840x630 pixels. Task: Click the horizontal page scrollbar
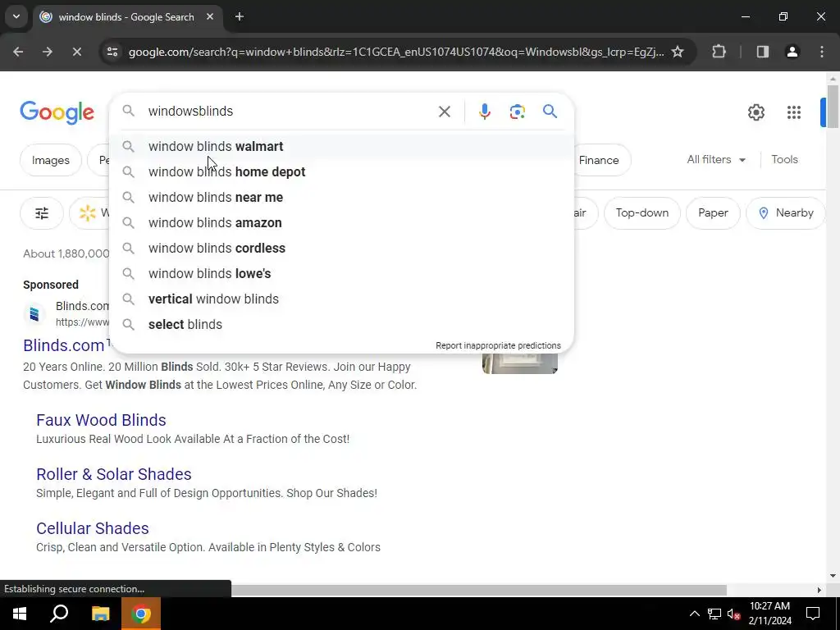tap(478, 590)
